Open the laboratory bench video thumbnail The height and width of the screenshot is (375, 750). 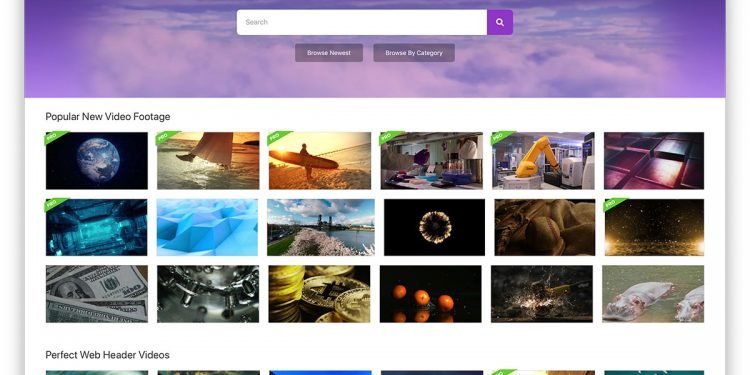431,161
